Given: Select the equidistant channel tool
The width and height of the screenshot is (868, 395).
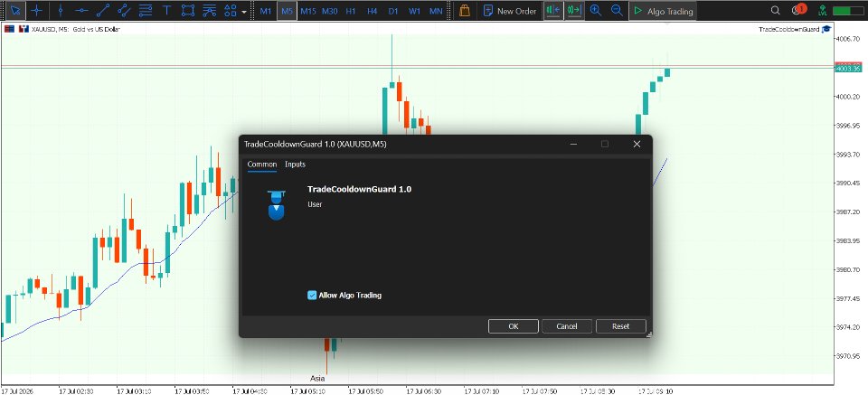Looking at the screenshot, I should tap(124, 11).
